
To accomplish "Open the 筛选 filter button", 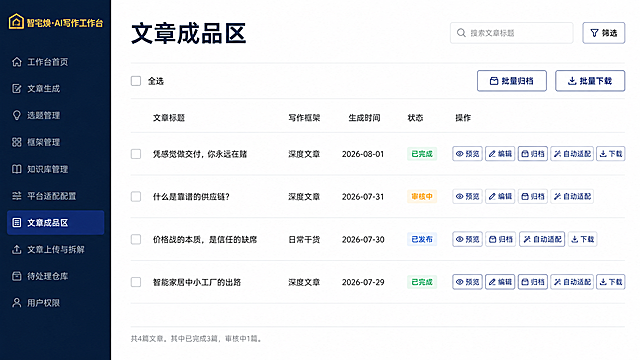I will tap(604, 33).
